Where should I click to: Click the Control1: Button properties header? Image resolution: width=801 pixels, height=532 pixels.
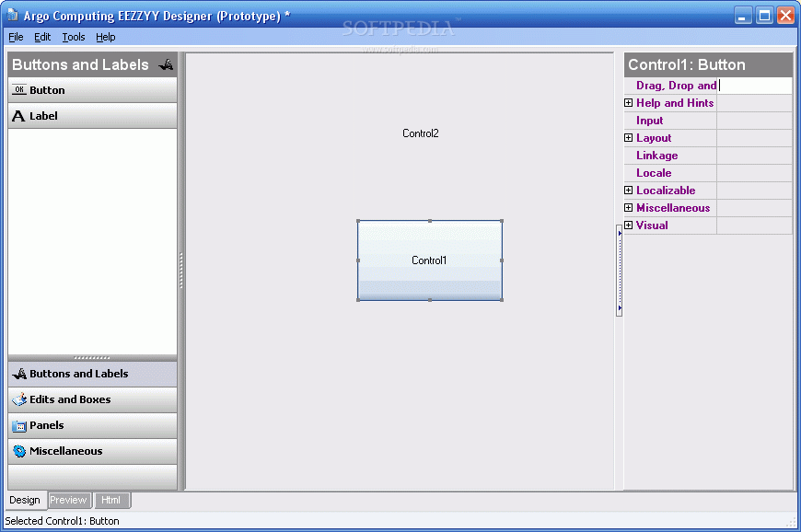click(x=708, y=64)
